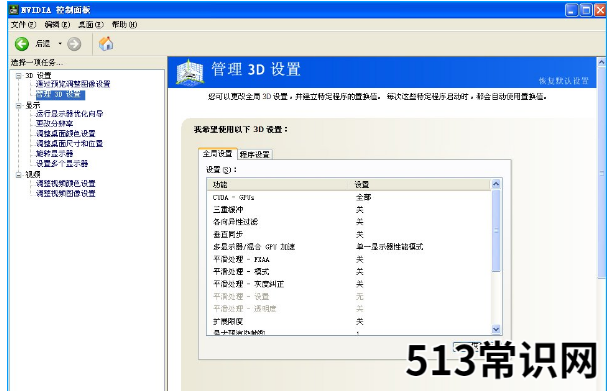Image resolution: width=607 pixels, height=391 pixels.
Task: Select the 平滑处理 - 模式 row
Action: tap(349, 272)
